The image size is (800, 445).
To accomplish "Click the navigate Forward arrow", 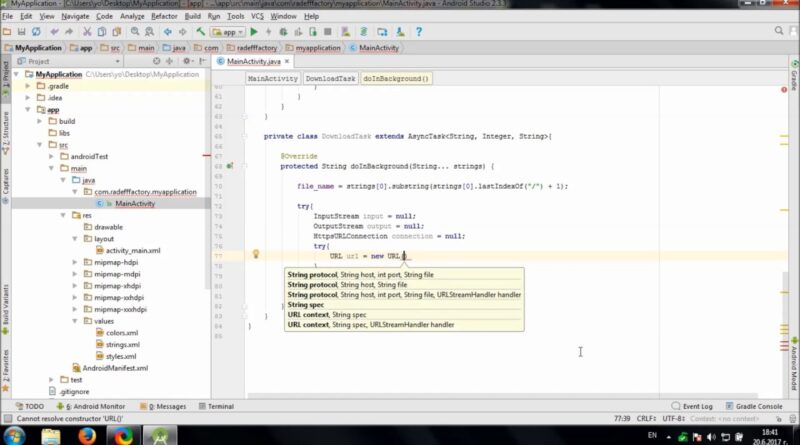I will coord(182,32).
